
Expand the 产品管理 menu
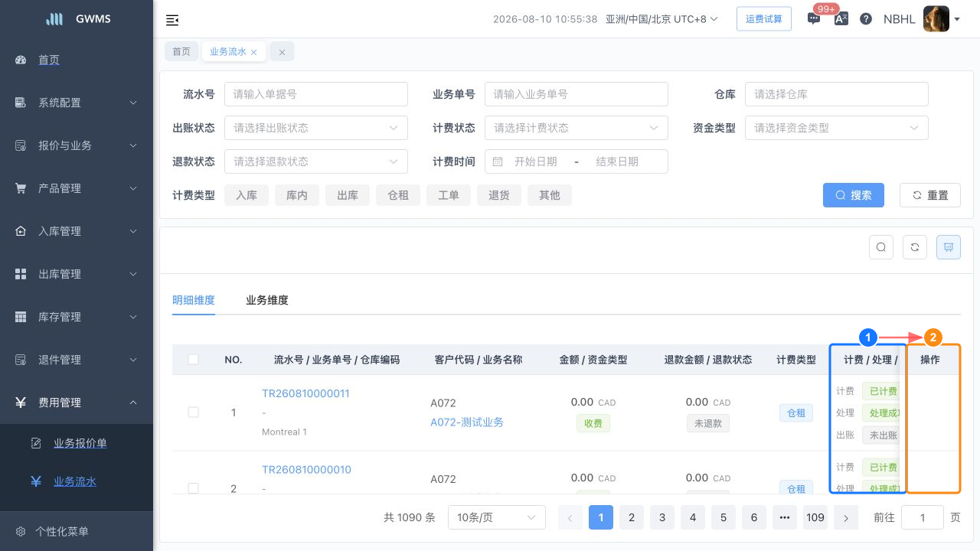click(x=77, y=188)
